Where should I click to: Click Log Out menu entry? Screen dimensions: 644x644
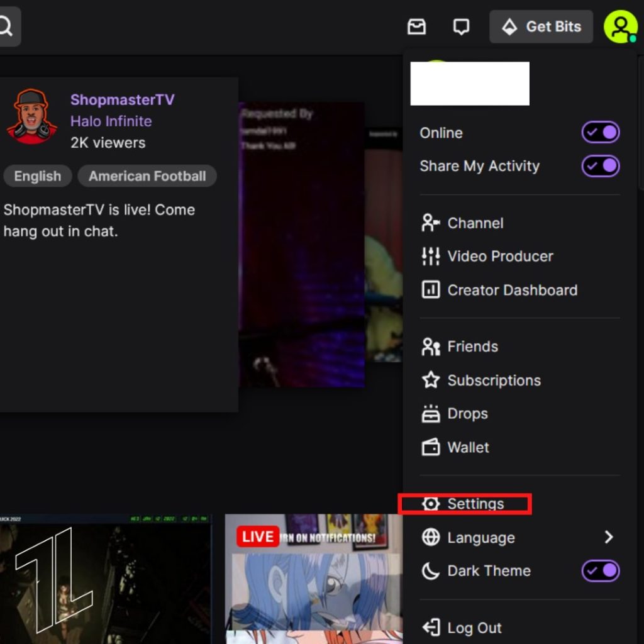[519, 628]
